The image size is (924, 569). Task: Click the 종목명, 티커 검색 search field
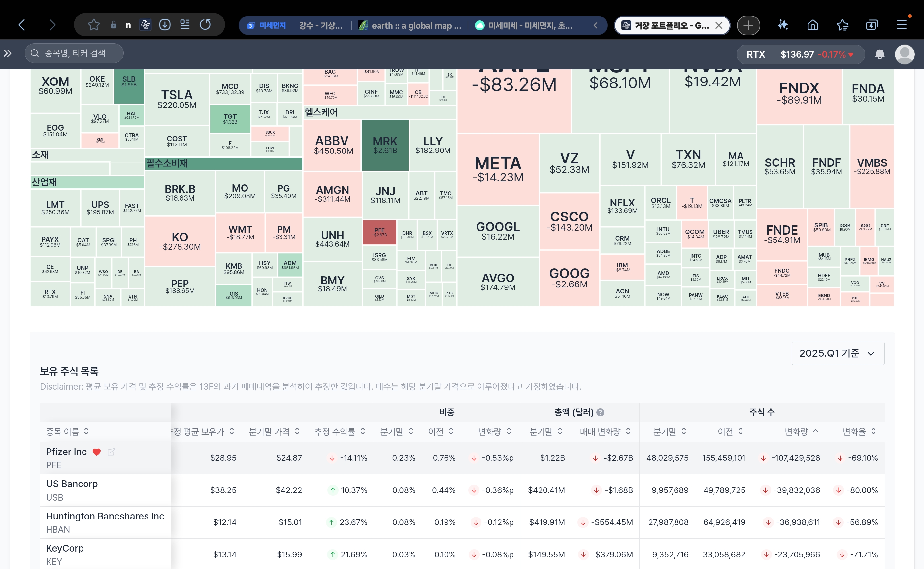click(x=74, y=53)
